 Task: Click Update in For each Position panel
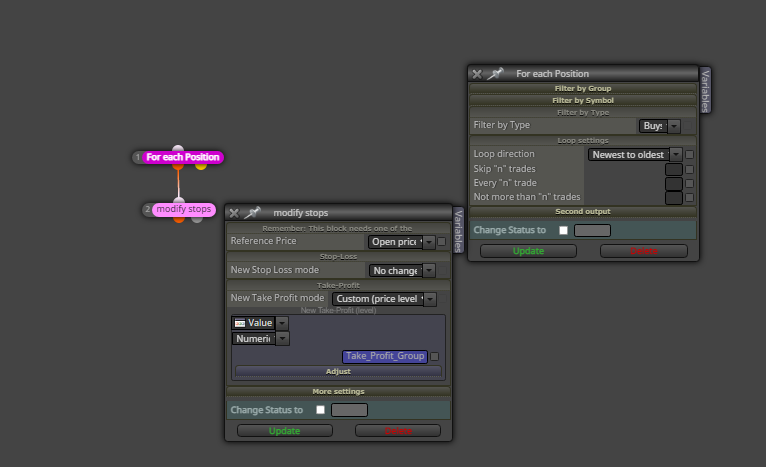[528, 251]
